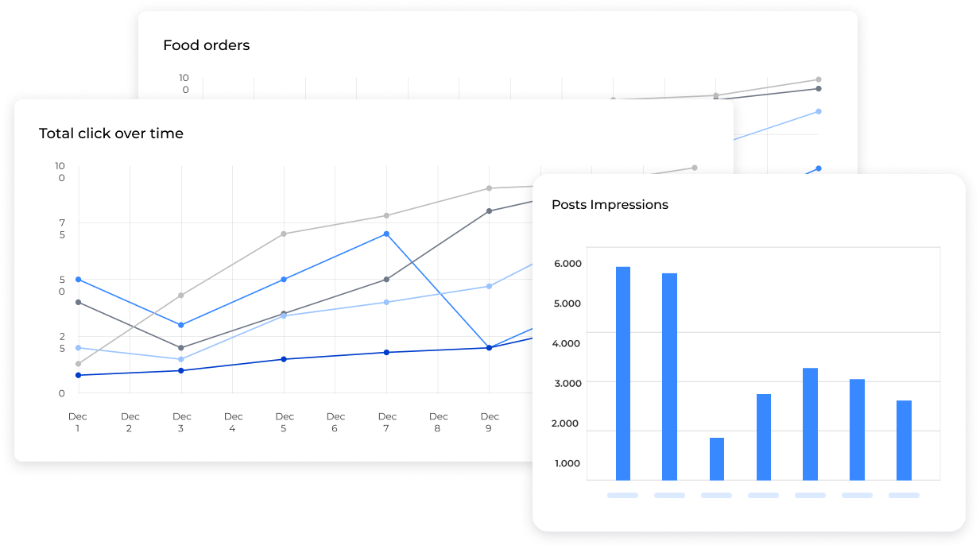Click the light gray line's point at Dec 5
Image resolution: width=980 pixels, height=549 pixels.
pyautogui.click(x=284, y=234)
